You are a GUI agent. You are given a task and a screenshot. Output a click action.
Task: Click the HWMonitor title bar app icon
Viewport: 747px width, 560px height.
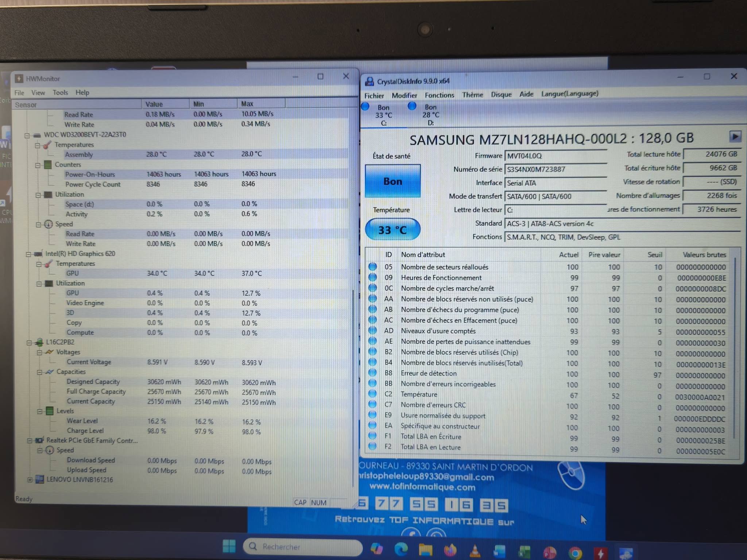[x=19, y=78]
